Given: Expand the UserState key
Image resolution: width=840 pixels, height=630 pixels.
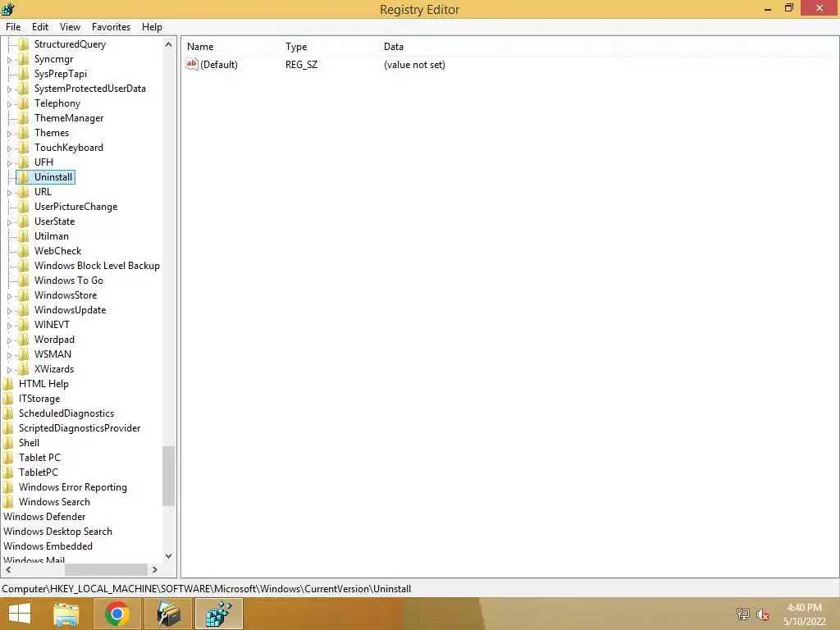Looking at the screenshot, I should (x=9, y=221).
